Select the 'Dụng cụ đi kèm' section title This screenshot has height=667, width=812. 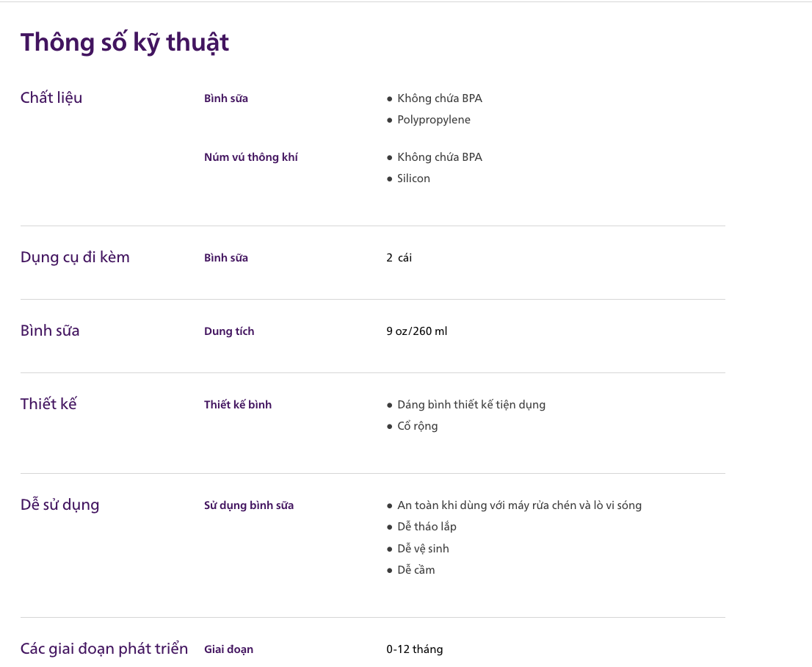tap(75, 257)
